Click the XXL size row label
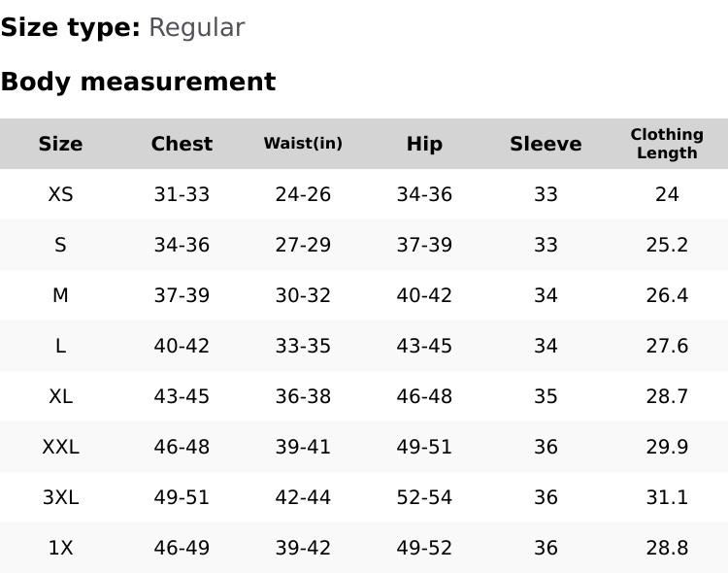Viewport: 728px width, 573px height. coord(60,447)
